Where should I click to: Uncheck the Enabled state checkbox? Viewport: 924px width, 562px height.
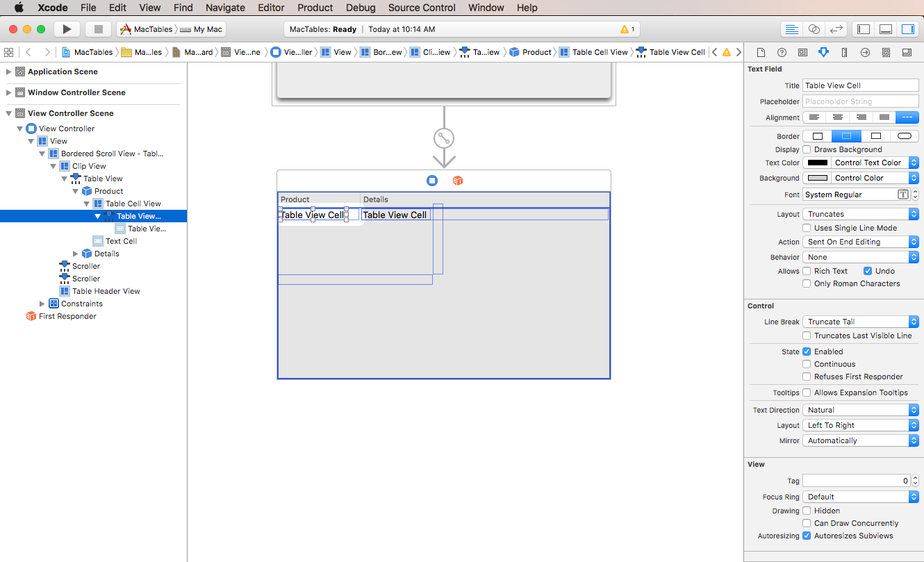tap(807, 352)
